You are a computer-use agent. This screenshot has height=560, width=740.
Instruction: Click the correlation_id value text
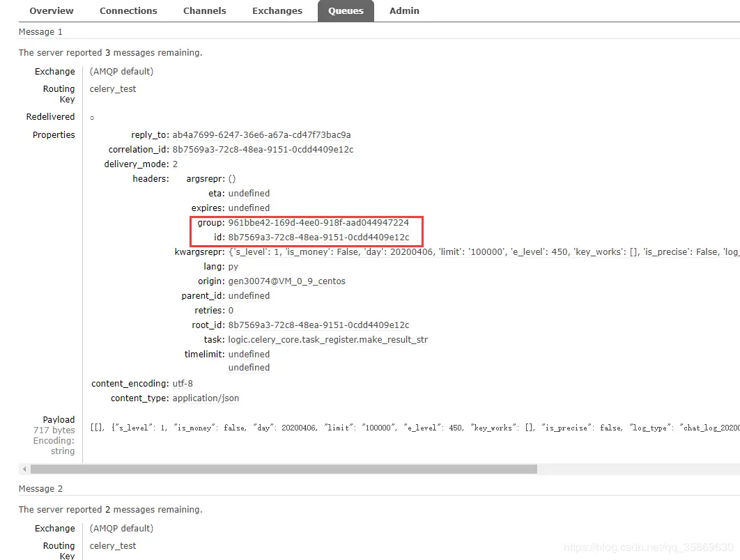point(263,150)
